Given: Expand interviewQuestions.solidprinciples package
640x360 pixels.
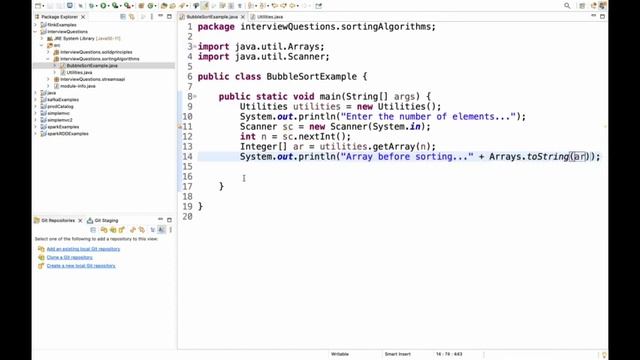Looking at the screenshot, I should 49,52.
